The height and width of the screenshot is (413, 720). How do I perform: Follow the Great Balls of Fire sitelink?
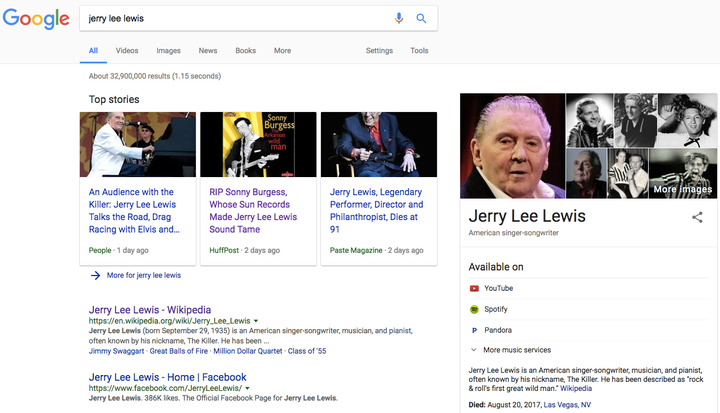[x=179, y=351]
